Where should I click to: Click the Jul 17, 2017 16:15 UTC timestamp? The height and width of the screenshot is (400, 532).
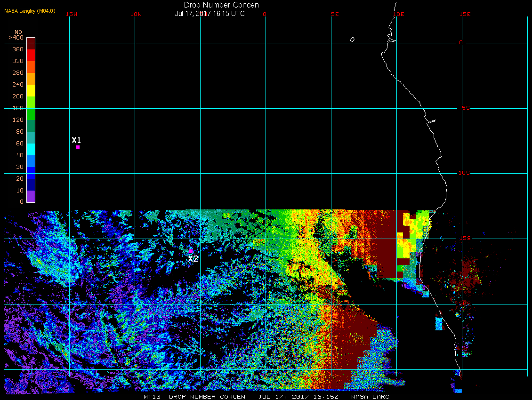210,14
